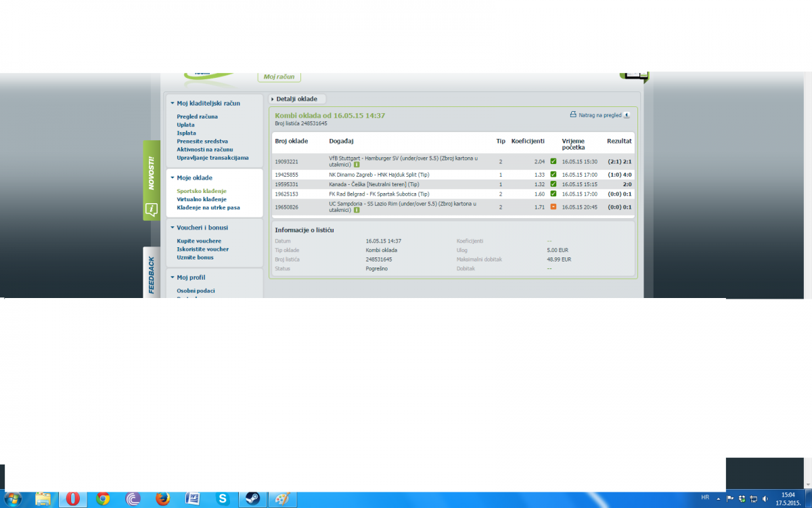Open the Moj račun tab

click(279, 77)
